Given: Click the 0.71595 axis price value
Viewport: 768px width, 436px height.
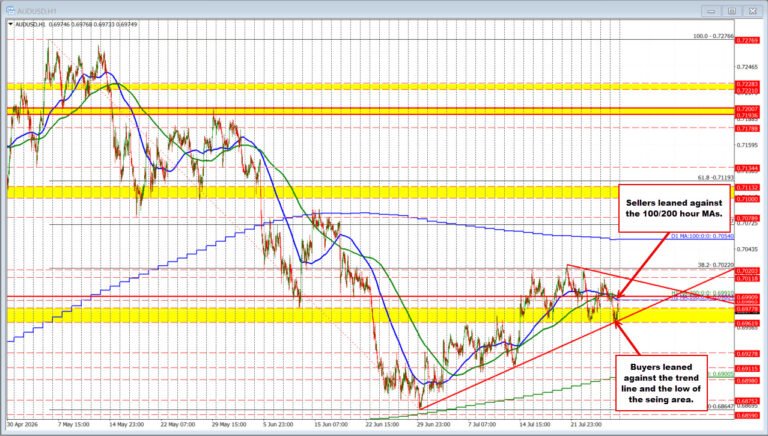Looking at the screenshot, I should [747, 145].
